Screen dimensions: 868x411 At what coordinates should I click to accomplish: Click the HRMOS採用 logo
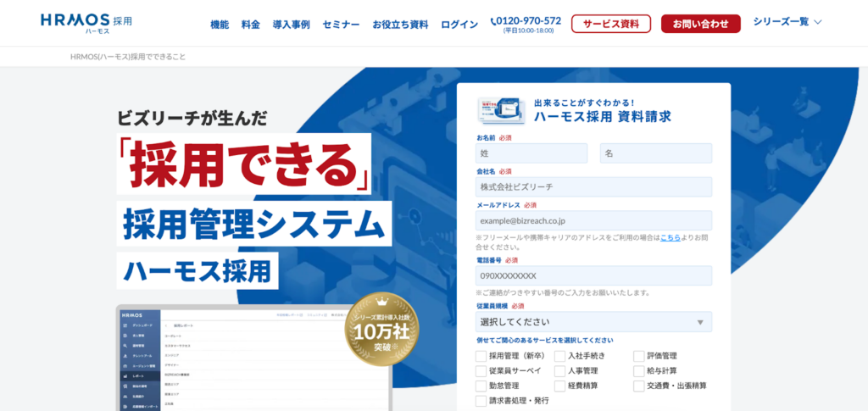[86, 23]
